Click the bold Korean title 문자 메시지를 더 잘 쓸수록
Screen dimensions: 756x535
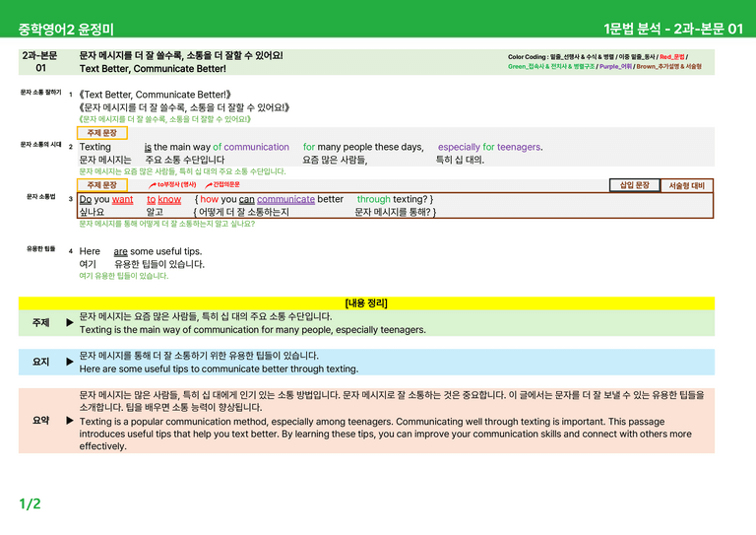[181, 55]
